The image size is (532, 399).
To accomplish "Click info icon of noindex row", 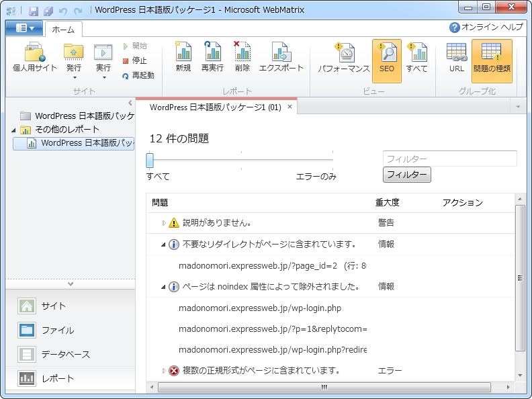I will (174, 287).
